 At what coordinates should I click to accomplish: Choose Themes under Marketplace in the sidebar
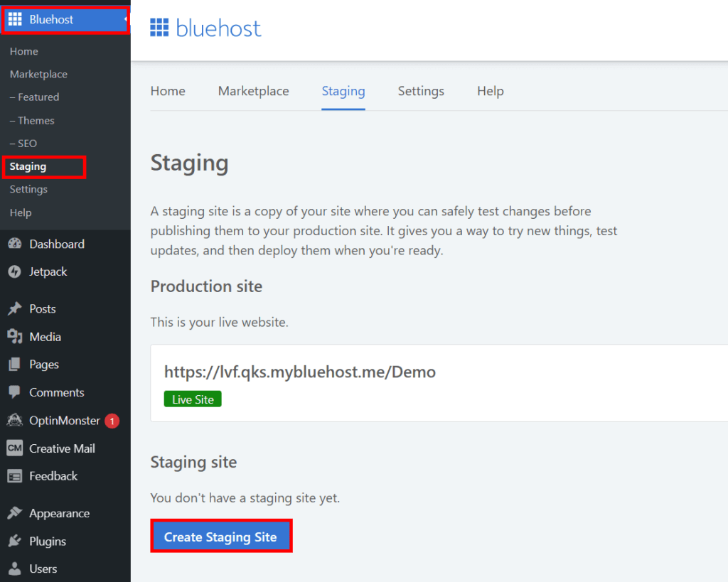point(32,120)
